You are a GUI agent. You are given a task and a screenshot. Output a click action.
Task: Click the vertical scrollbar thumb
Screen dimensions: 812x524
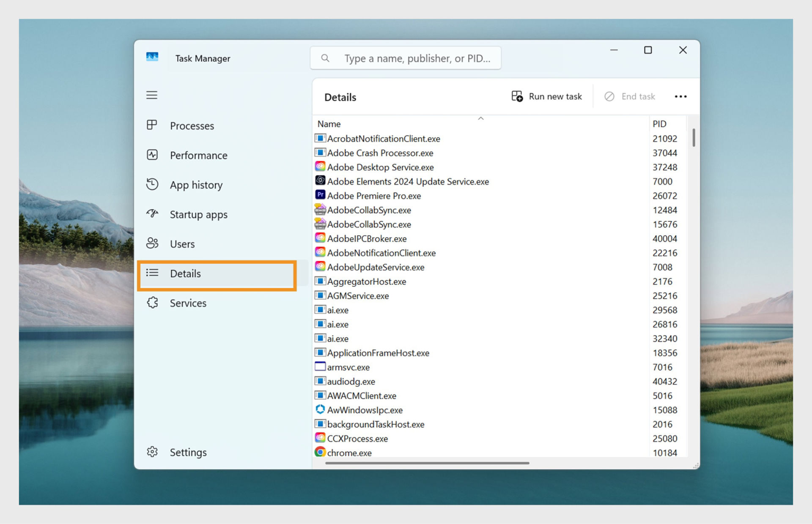[x=694, y=138]
